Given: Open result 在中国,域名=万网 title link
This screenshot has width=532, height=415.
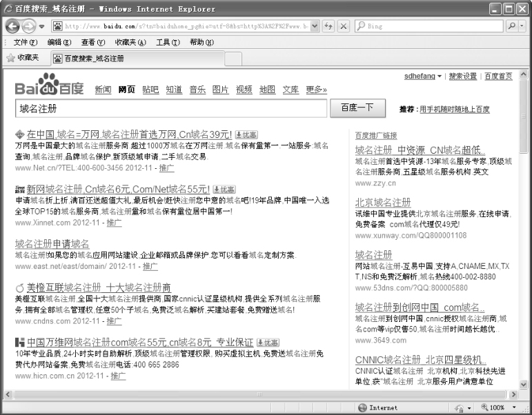Looking at the screenshot, I should (129, 134).
